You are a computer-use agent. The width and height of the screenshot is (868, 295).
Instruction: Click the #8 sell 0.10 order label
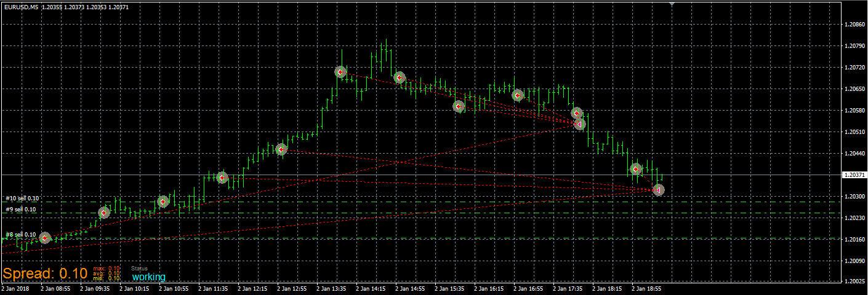pos(21,235)
